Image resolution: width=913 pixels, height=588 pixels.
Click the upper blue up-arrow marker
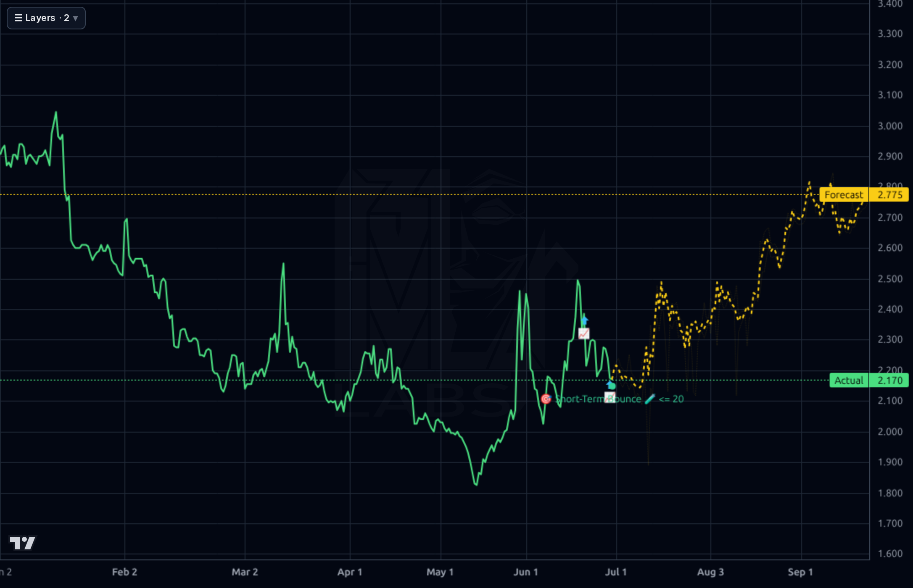584,321
